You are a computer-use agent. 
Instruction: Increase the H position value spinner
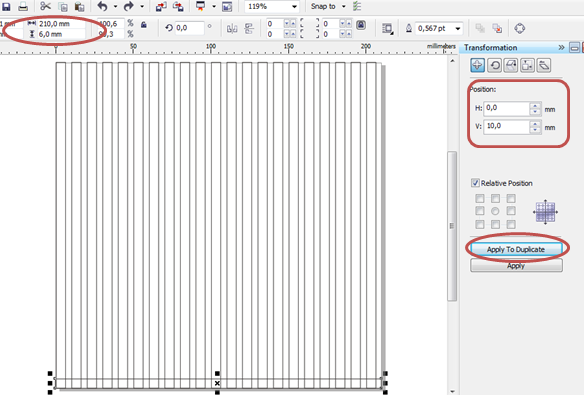535,106
